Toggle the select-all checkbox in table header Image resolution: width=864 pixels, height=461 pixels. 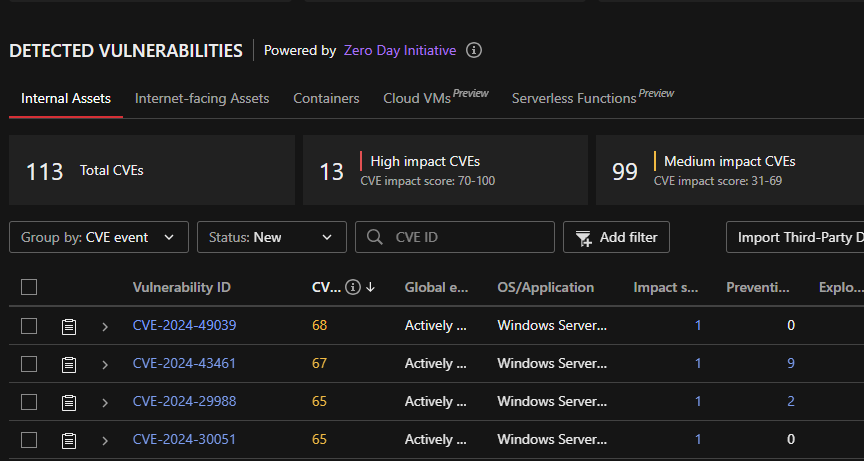(x=29, y=288)
